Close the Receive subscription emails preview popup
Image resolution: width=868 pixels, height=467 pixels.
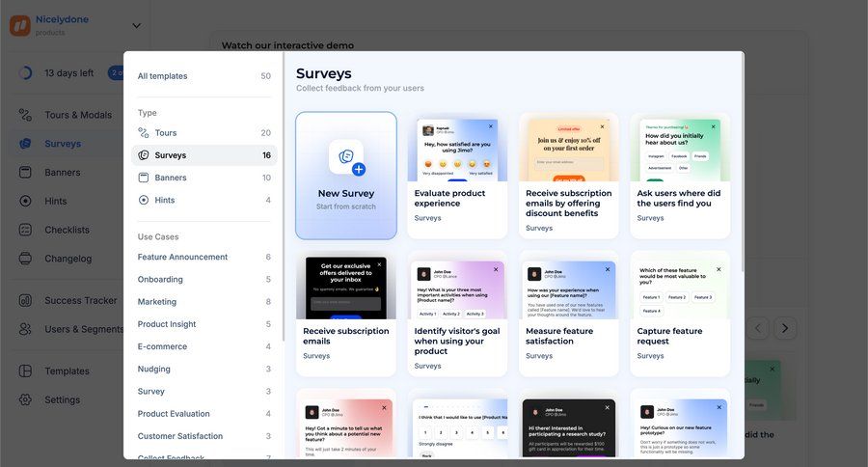[379, 264]
